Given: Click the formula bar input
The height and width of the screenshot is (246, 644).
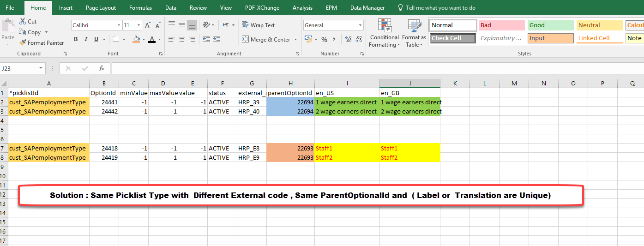Looking at the screenshot, I should click(x=377, y=68).
